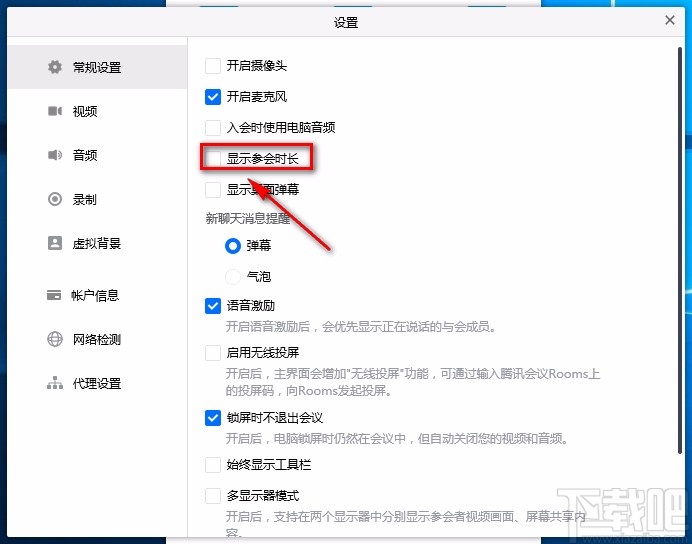692x544 pixels.
Task: Click the settings panel vertical scrollbar
Action: point(680,249)
